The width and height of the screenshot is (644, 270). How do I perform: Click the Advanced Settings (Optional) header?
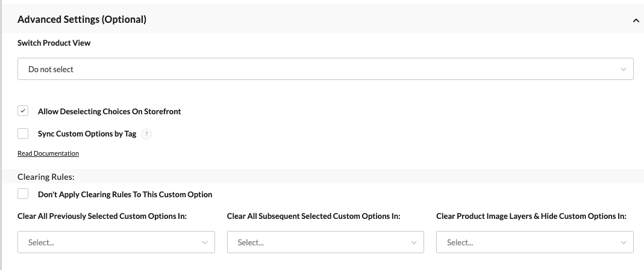coord(82,19)
